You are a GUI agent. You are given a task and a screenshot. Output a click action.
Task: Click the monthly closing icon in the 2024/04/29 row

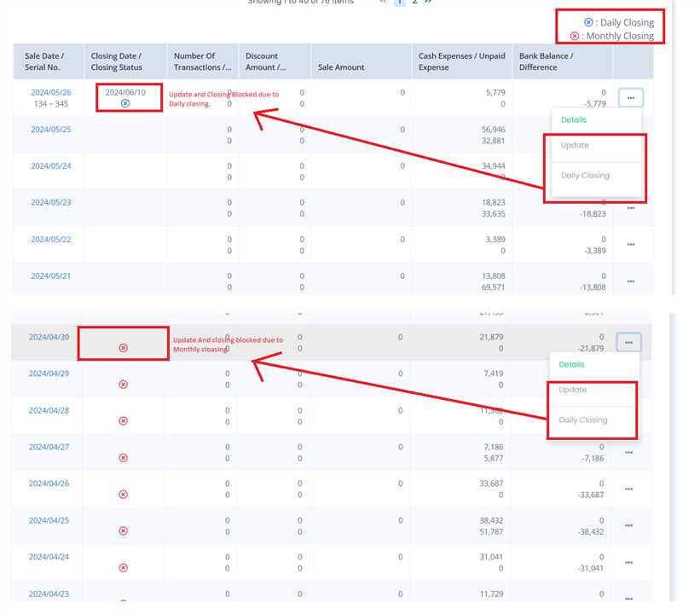pyautogui.click(x=123, y=384)
